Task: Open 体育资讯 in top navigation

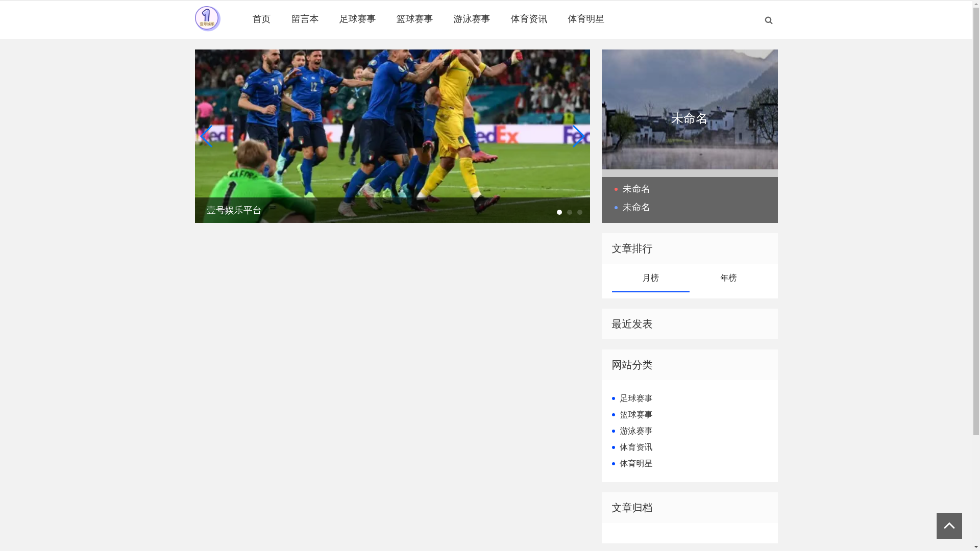Action: click(x=529, y=19)
